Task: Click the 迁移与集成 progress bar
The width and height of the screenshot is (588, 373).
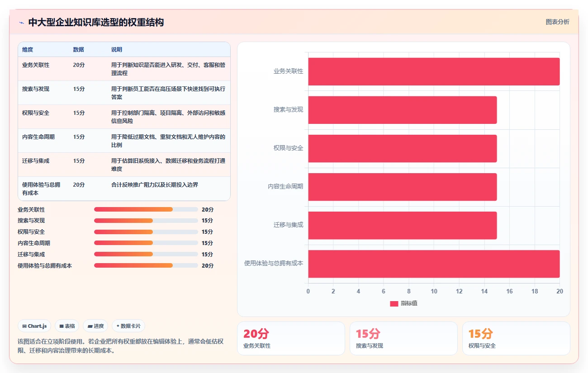Action: click(146, 254)
